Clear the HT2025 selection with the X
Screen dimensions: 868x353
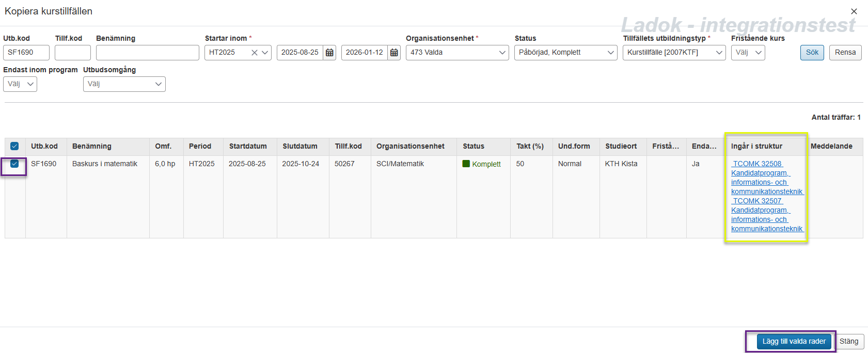254,53
